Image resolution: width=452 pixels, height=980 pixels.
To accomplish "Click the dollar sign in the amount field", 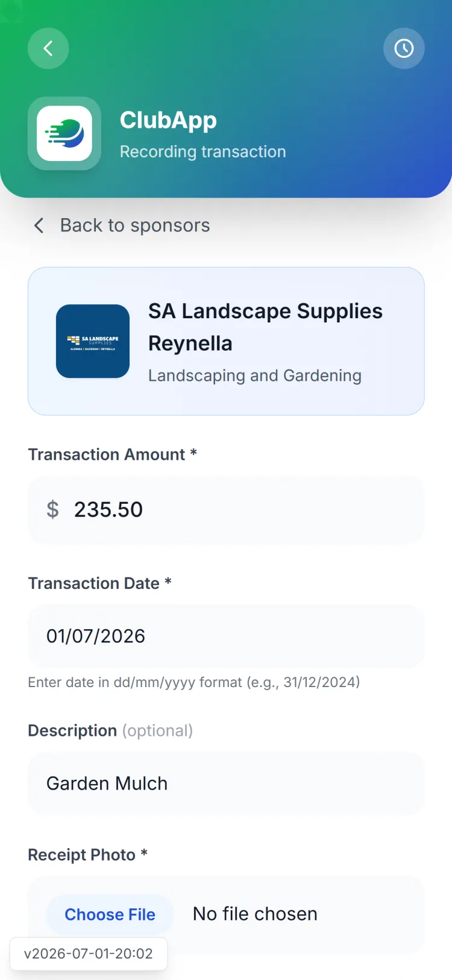I will [52, 510].
